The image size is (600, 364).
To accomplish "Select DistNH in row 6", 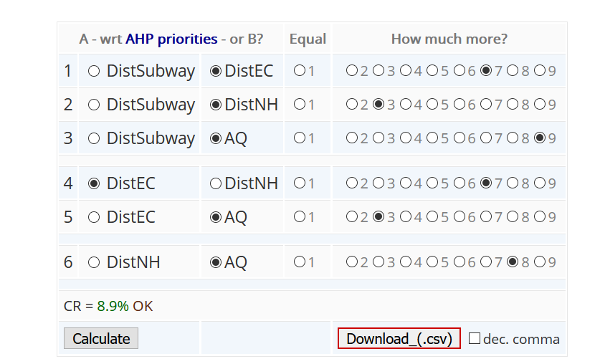I will pyautogui.click(x=94, y=263).
